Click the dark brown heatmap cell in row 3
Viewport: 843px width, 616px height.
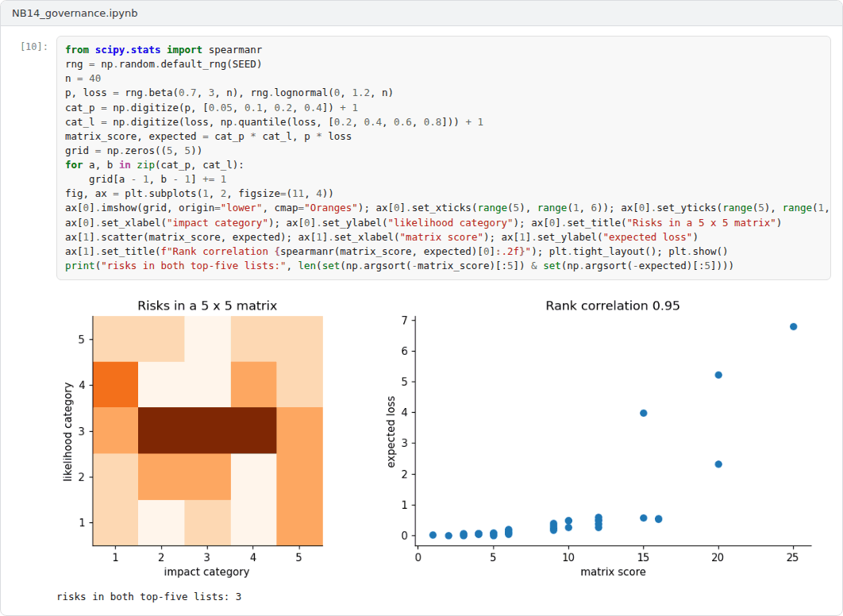[207, 430]
